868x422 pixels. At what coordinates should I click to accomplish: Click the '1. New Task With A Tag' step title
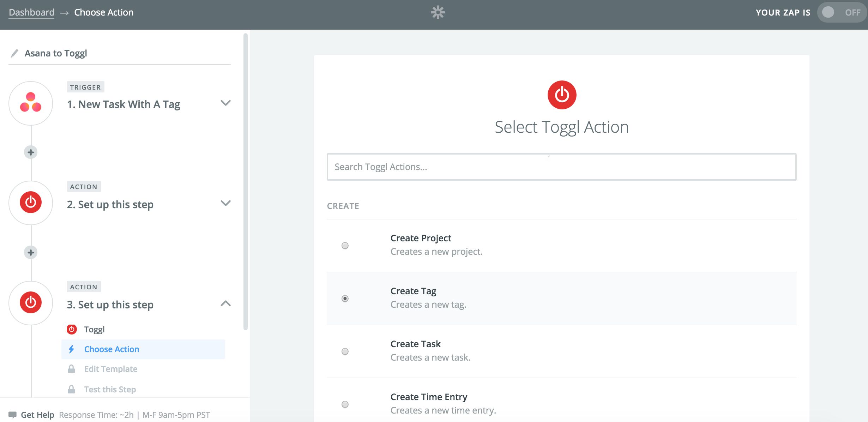pyautogui.click(x=123, y=104)
